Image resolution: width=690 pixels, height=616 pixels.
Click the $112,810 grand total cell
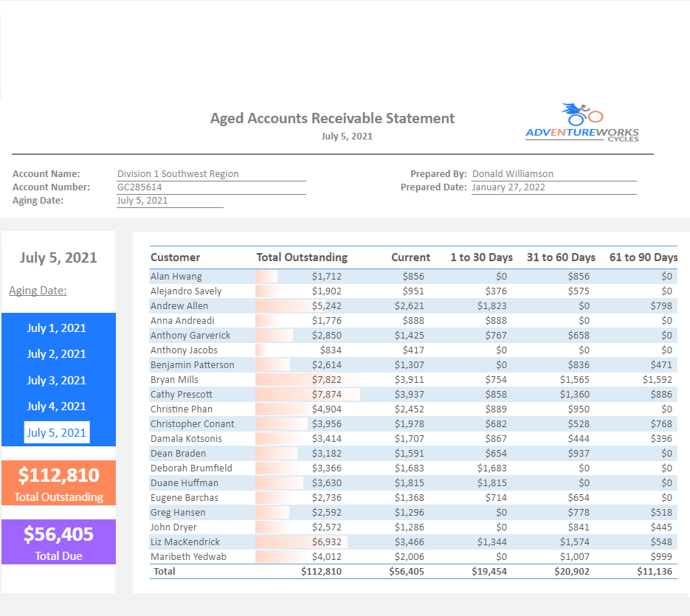coord(321,571)
